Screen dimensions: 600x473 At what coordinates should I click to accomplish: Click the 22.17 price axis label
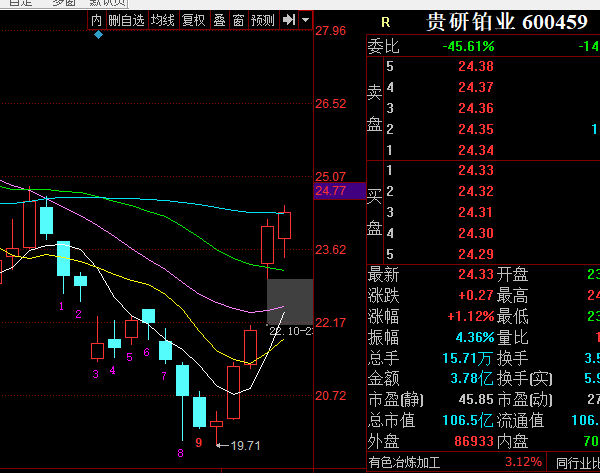tap(331, 323)
